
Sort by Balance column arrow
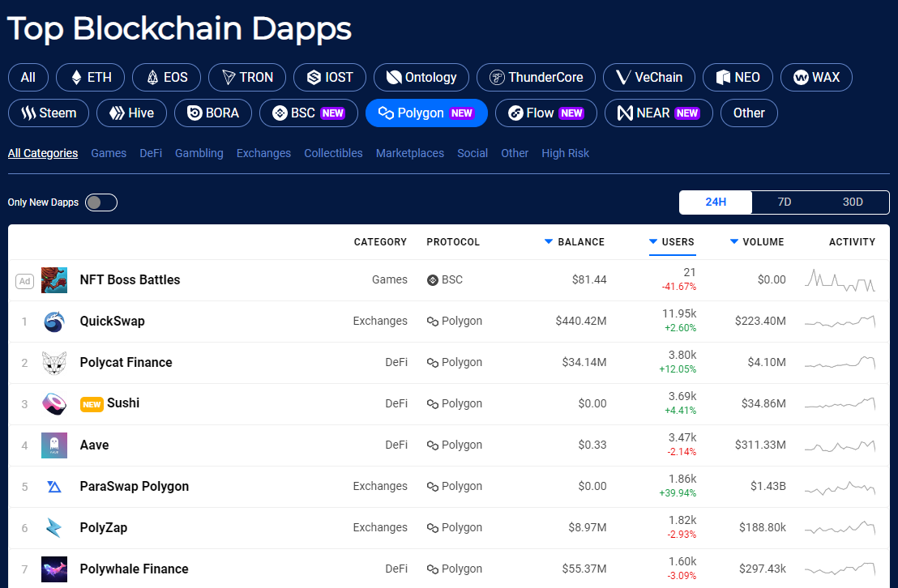point(548,241)
